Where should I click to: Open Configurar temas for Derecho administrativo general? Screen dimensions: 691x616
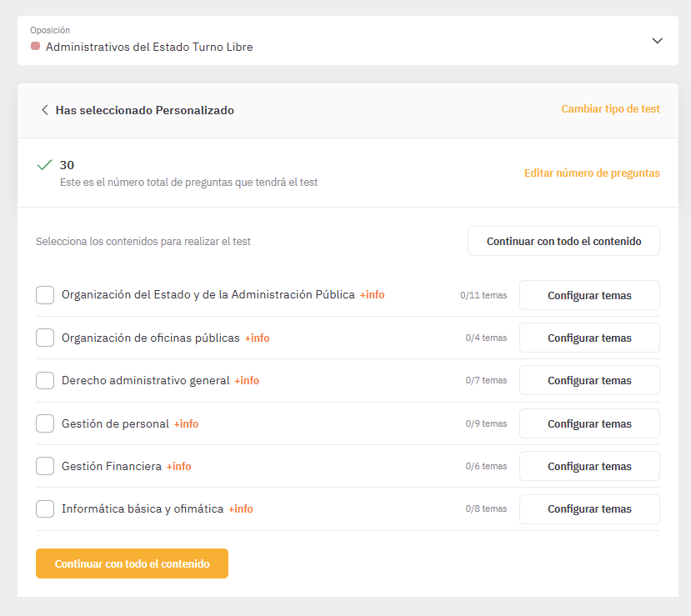point(589,380)
